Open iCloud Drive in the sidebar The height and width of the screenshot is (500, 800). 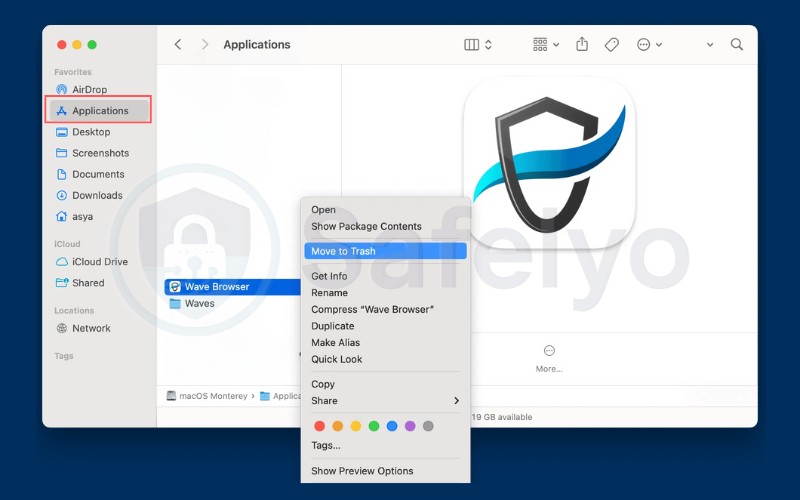coord(99,262)
